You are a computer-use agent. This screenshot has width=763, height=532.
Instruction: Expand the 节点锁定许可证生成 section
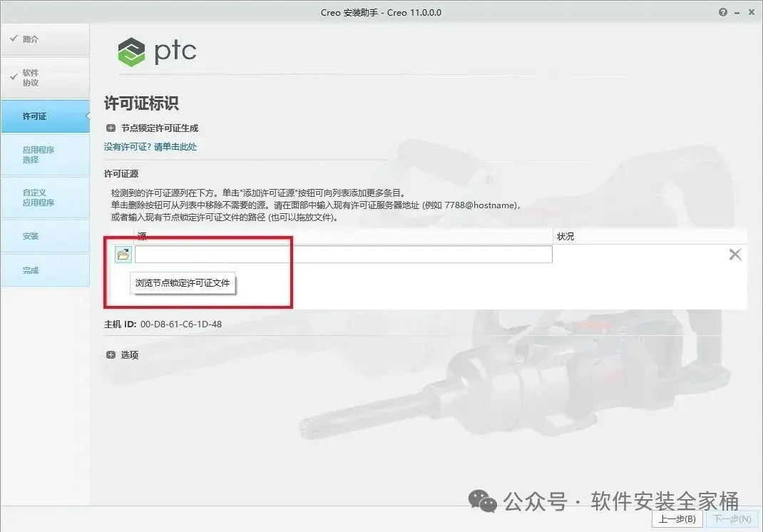pos(111,128)
